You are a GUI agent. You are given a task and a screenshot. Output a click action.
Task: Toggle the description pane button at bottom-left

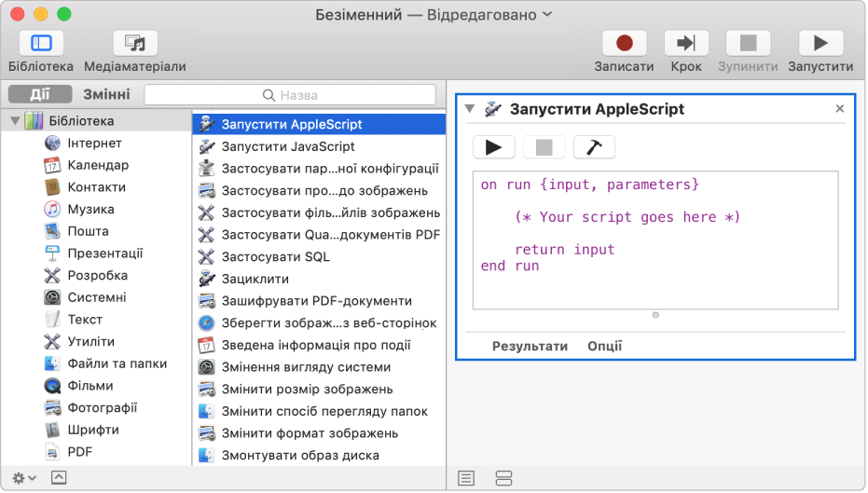[x=58, y=477]
